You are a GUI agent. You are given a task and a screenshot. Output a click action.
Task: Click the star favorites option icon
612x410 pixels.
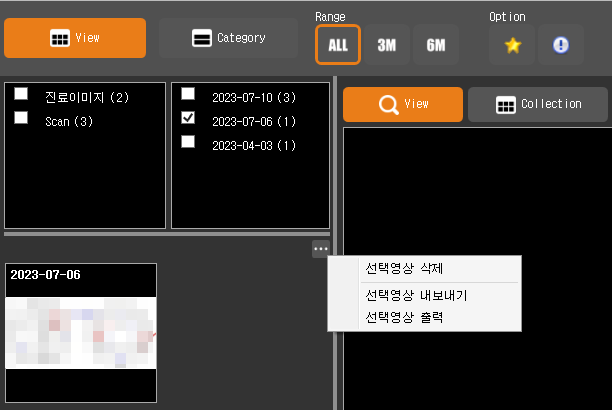point(512,45)
